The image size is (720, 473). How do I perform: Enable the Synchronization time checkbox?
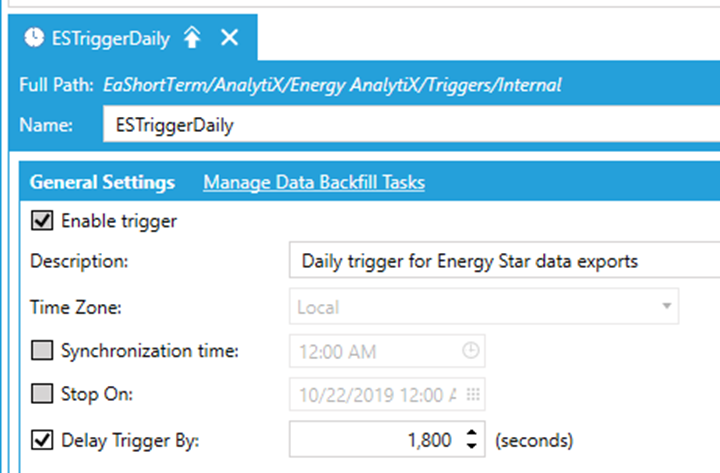42,350
